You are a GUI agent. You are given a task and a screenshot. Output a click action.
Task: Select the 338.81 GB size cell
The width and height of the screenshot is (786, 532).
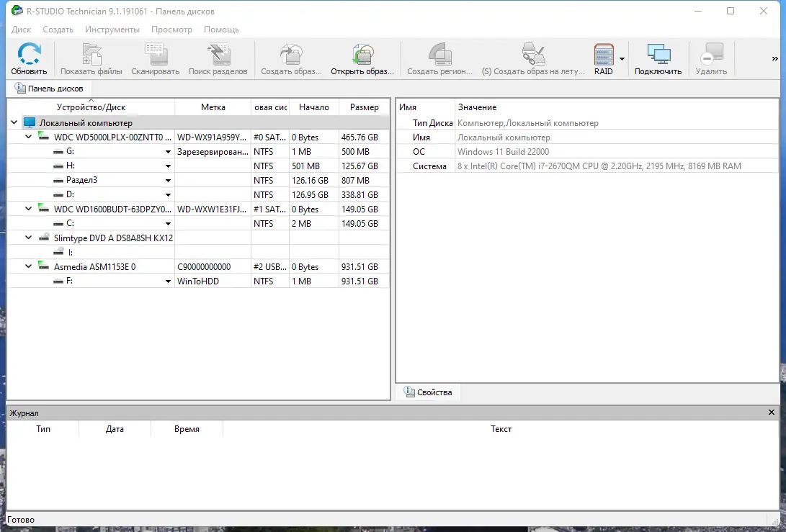pyautogui.click(x=364, y=194)
